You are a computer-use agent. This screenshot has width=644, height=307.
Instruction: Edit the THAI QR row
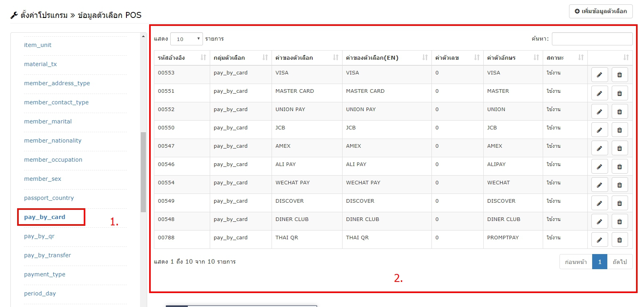coord(599,240)
